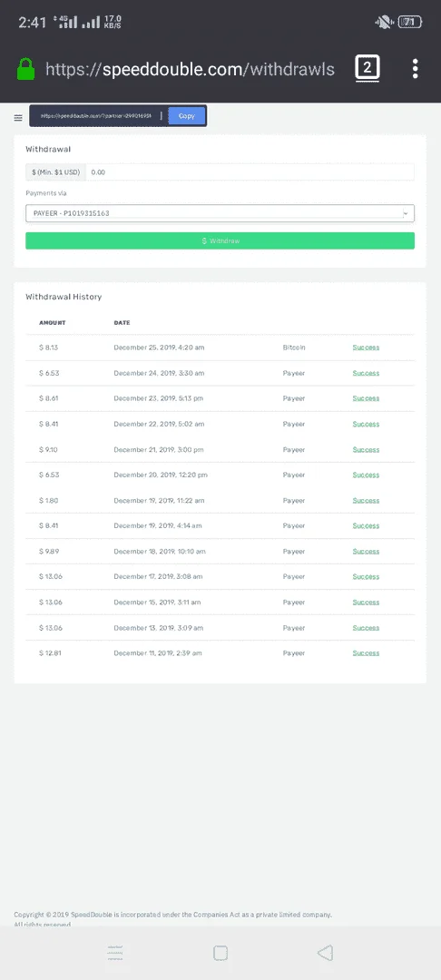Image resolution: width=441 pixels, height=980 pixels.
Task: Open Success link for December 18 withdrawal
Action: coord(366,552)
